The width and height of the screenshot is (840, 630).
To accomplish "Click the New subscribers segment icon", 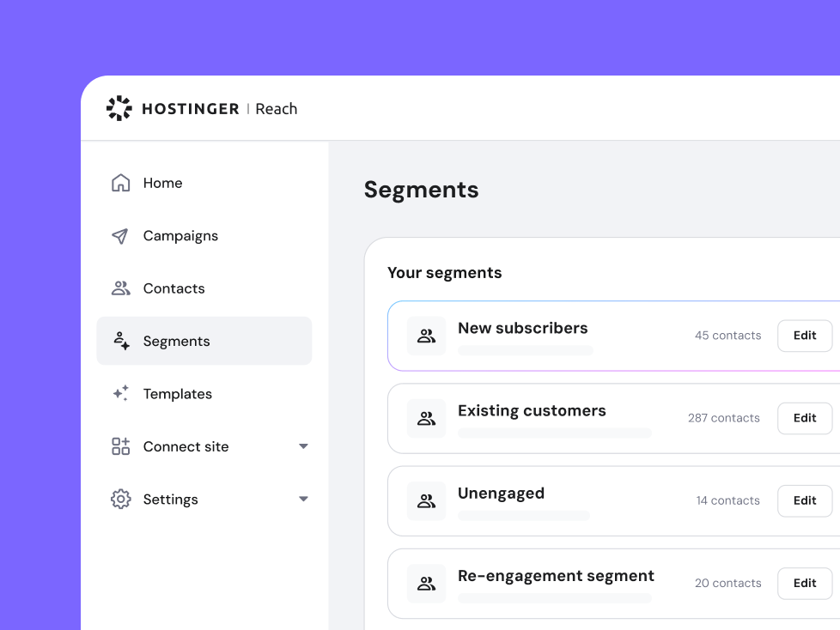I will (x=426, y=336).
